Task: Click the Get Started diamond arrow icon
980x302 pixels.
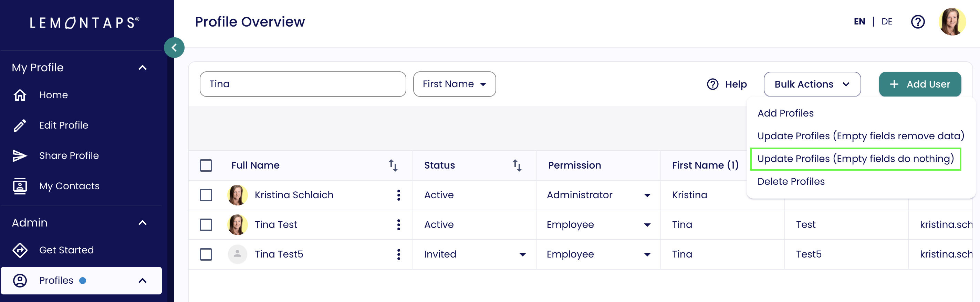Action: [20, 250]
